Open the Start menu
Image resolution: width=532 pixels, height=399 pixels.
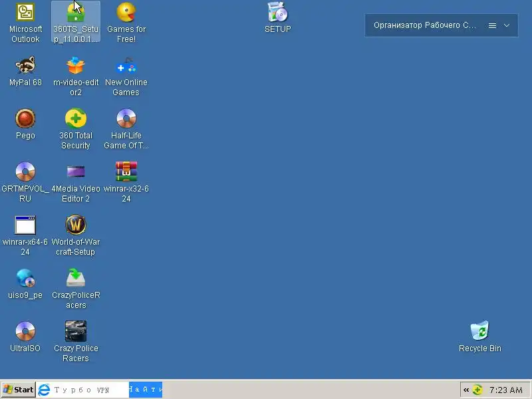(x=19, y=390)
